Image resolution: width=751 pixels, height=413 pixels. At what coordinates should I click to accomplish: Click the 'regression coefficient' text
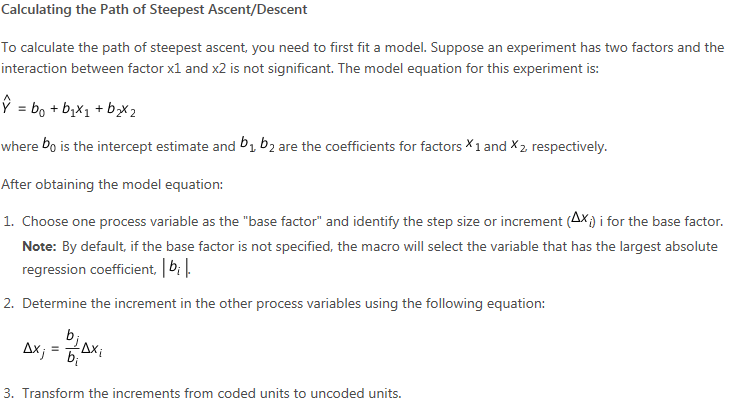tap(89, 270)
